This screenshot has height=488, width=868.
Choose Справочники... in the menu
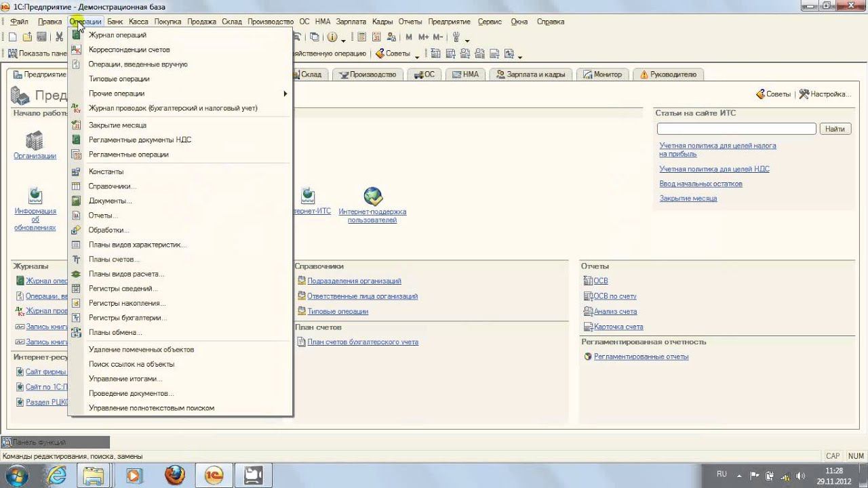pyautogui.click(x=180, y=186)
